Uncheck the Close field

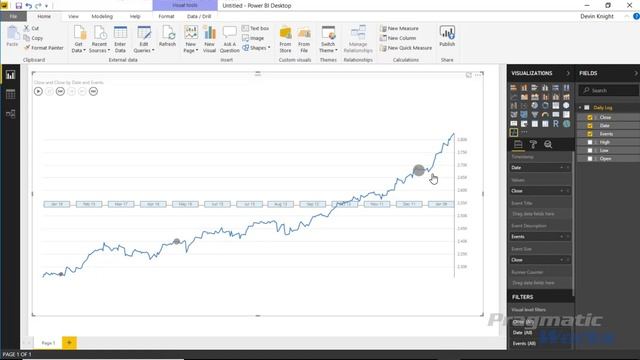click(590, 118)
